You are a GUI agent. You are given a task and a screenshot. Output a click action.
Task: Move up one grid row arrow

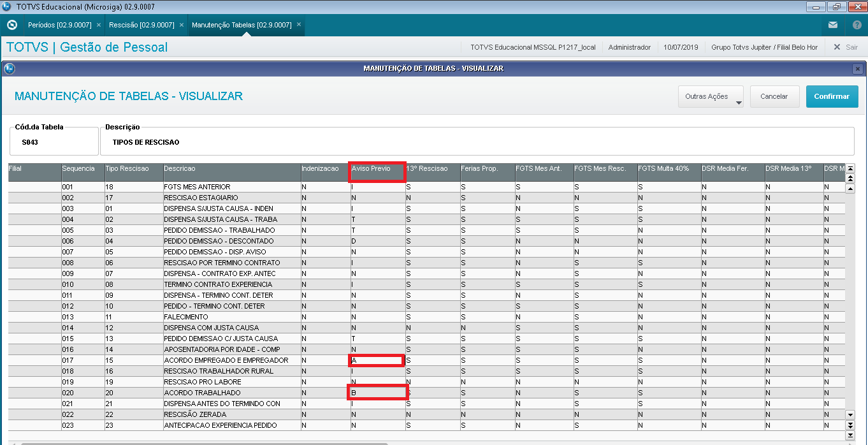(x=850, y=187)
